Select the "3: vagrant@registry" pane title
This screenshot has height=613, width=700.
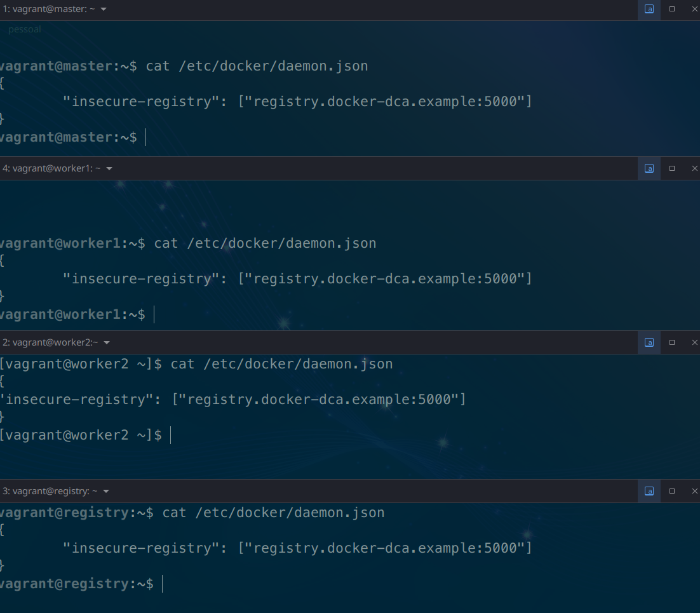pyautogui.click(x=52, y=490)
